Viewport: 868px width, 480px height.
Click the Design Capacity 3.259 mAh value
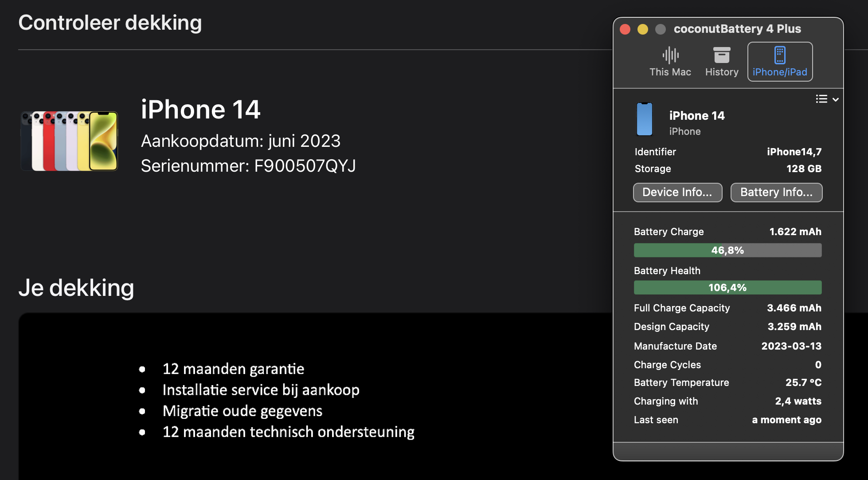[x=794, y=327]
